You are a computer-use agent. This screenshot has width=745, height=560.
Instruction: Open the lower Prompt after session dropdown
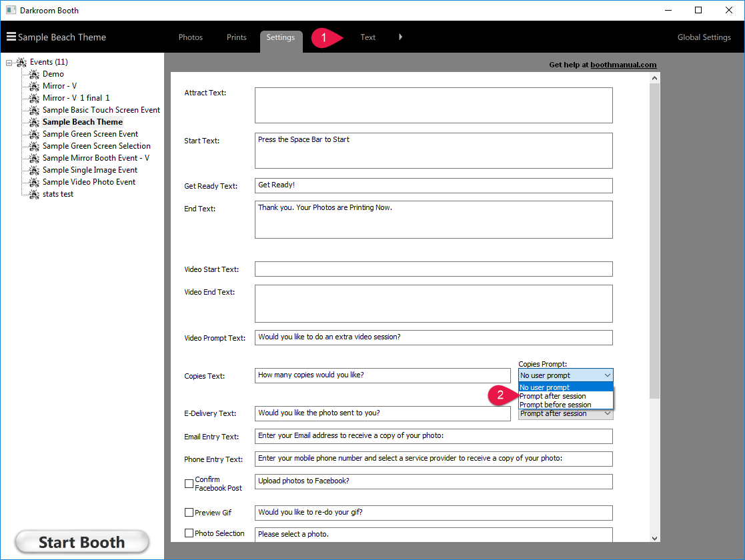pos(565,413)
